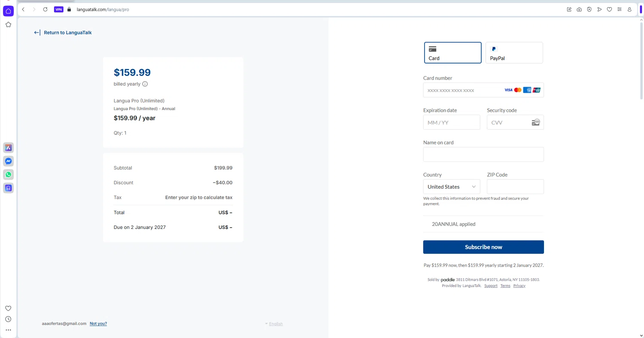Open the sidebar heart favorites icon
The height and width of the screenshot is (338, 644).
8,308
